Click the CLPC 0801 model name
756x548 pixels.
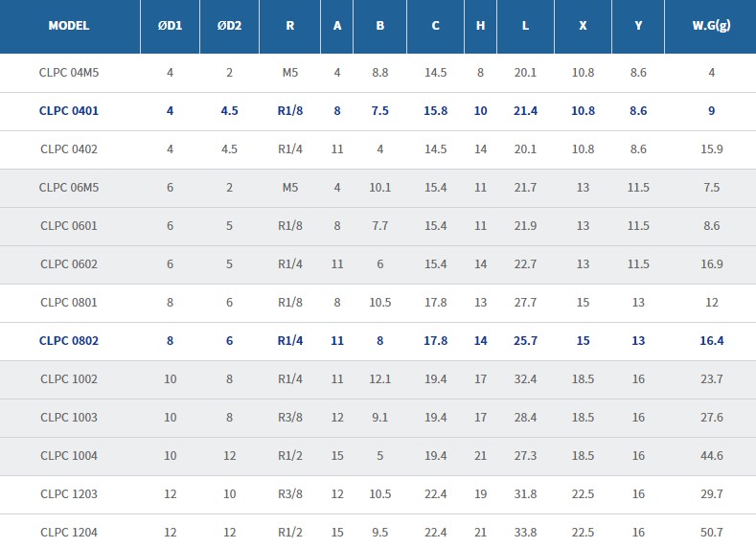[x=69, y=303]
